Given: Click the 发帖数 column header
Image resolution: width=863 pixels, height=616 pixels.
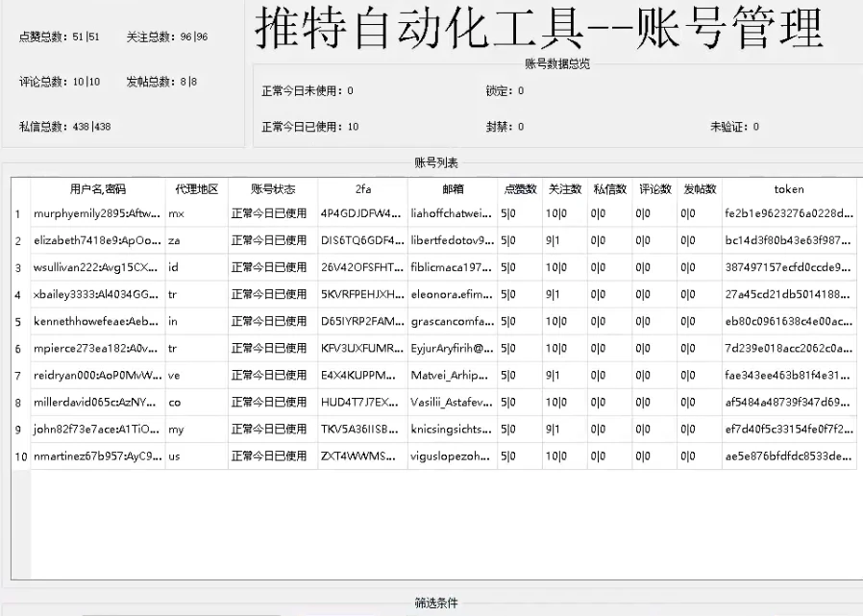Looking at the screenshot, I should 699,189.
